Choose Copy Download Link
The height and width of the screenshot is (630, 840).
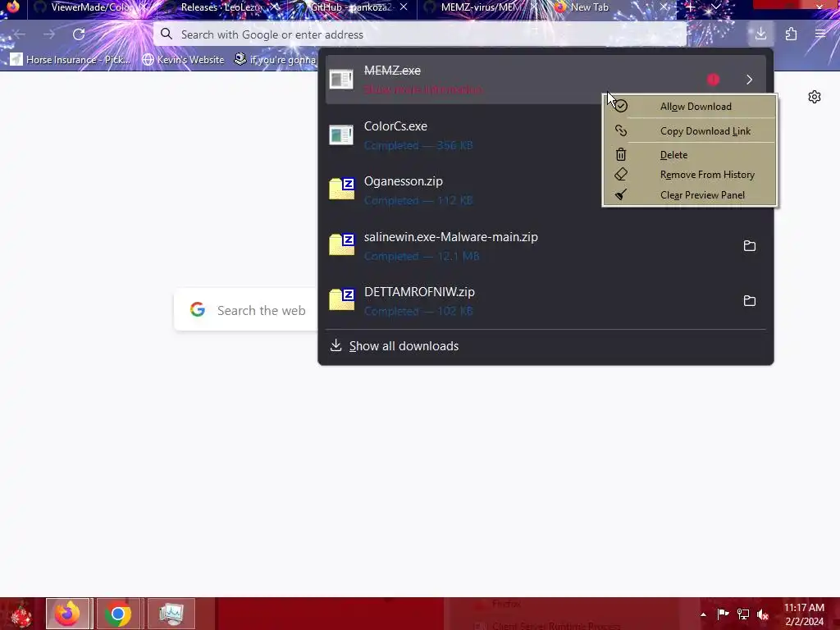tap(690, 130)
